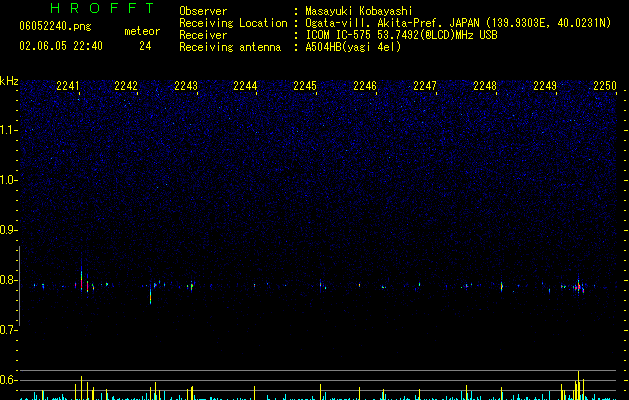Click the 2250 time marker
Image resolution: width=629 pixels, height=400 pixels.
[x=605, y=86]
